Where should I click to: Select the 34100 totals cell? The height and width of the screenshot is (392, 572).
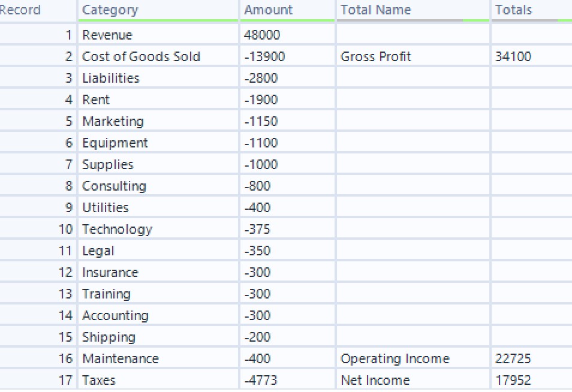[513, 56]
